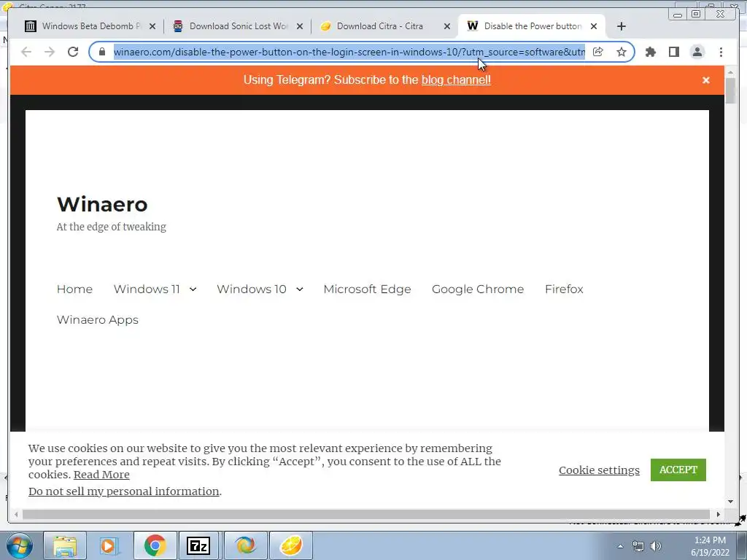The width and height of the screenshot is (747, 560).
Task: Open the Windows 10 menu link
Action: (252, 289)
